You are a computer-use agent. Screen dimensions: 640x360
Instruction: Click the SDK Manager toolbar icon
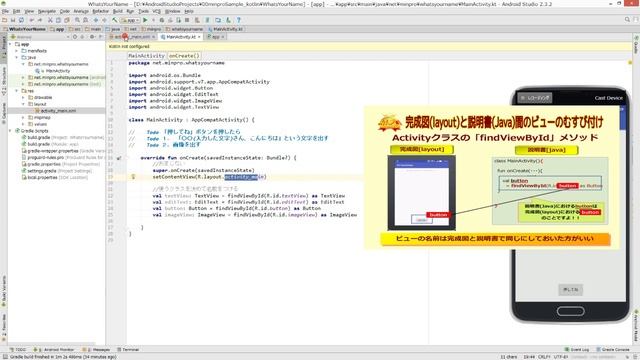point(228,20)
